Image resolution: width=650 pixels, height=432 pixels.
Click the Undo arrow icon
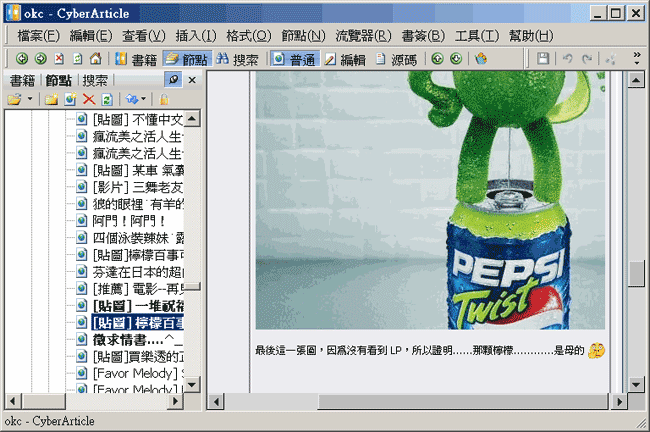click(568, 59)
